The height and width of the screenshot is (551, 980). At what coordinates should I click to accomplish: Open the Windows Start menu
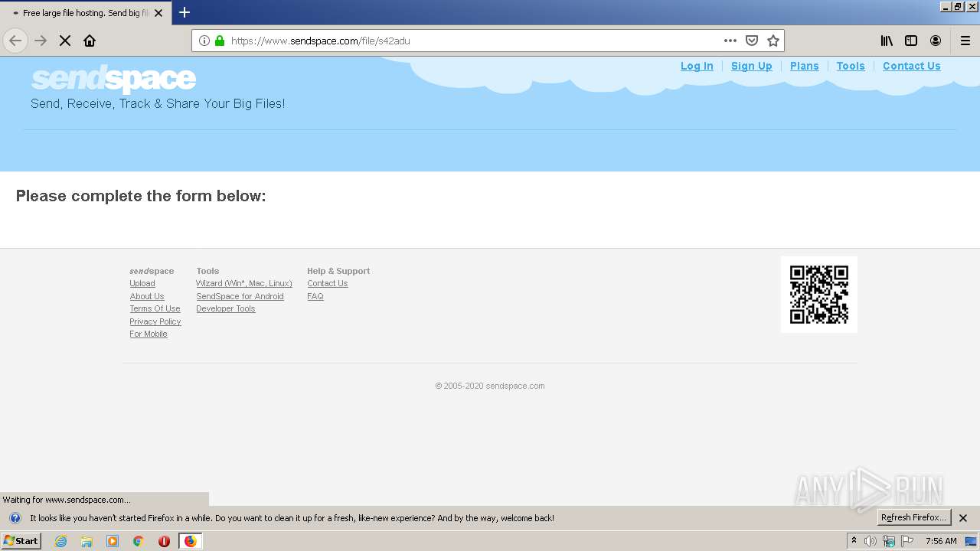(x=21, y=541)
